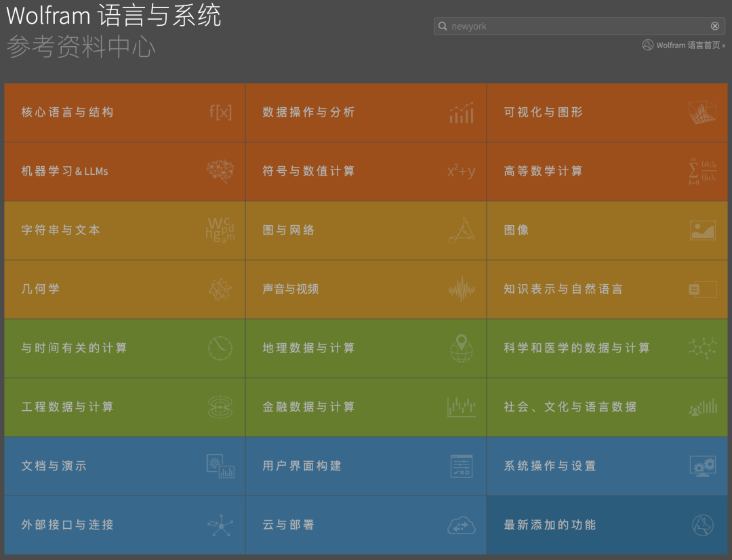Click the form controls icon in 用户界面构建

click(462, 466)
